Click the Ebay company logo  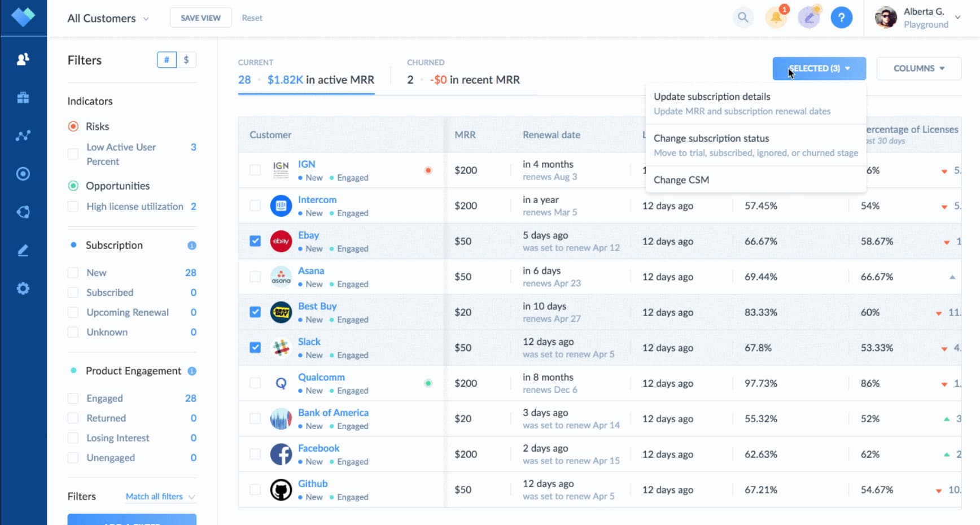click(281, 241)
